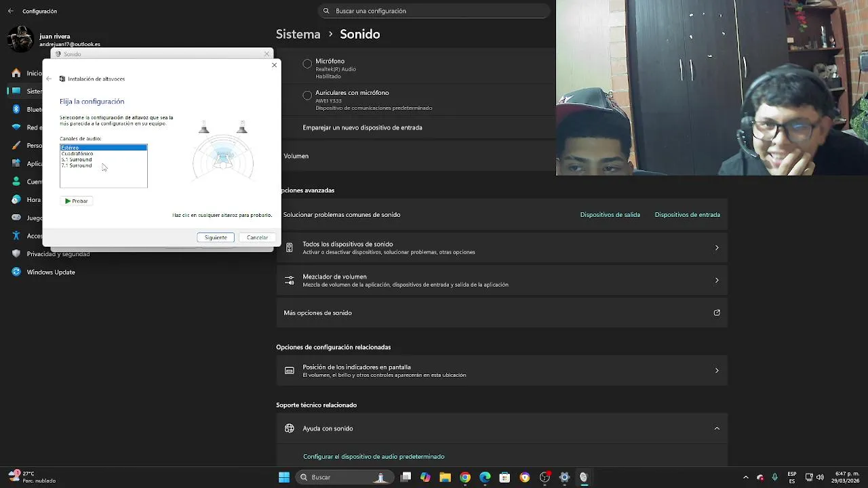This screenshot has width=868, height=488.
Task: Choose 7.1 Surround audio channel
Action: click(x=77, y=165)
